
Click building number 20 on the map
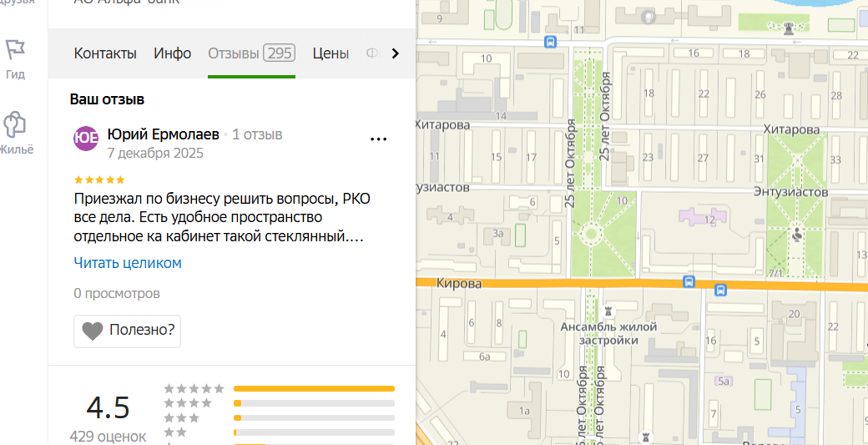coord(794,315)
